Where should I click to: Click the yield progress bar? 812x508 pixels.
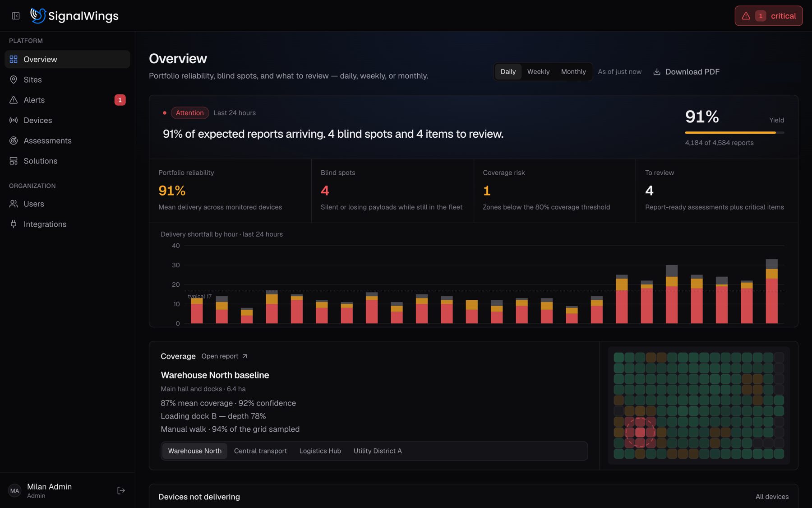(x=734, y=132)
